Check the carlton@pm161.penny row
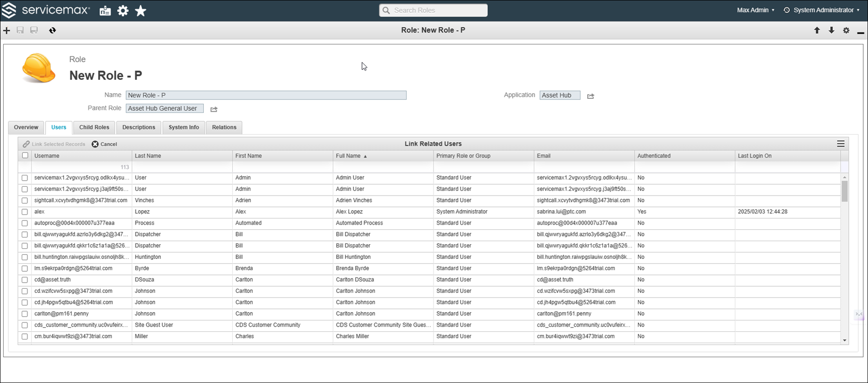 click(25, 314)
